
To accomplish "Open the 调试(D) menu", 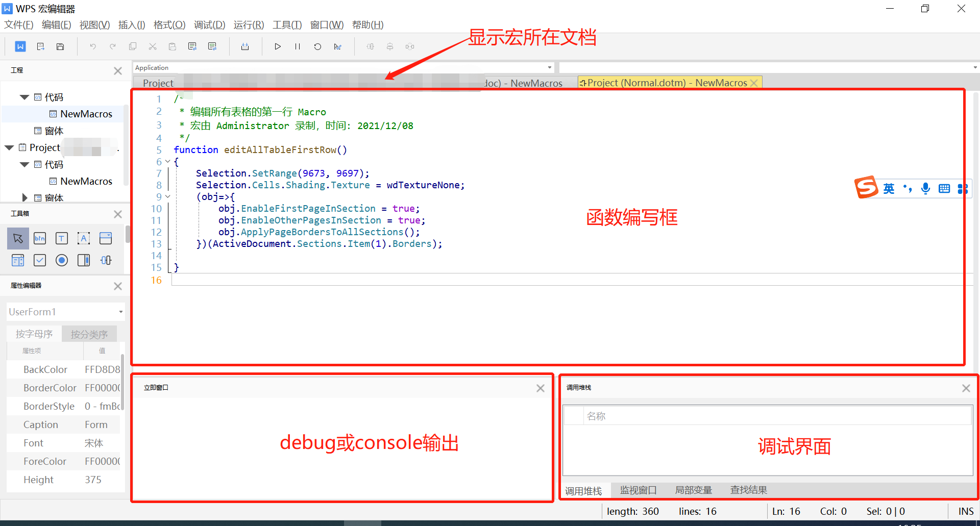I will pos(209,25).
